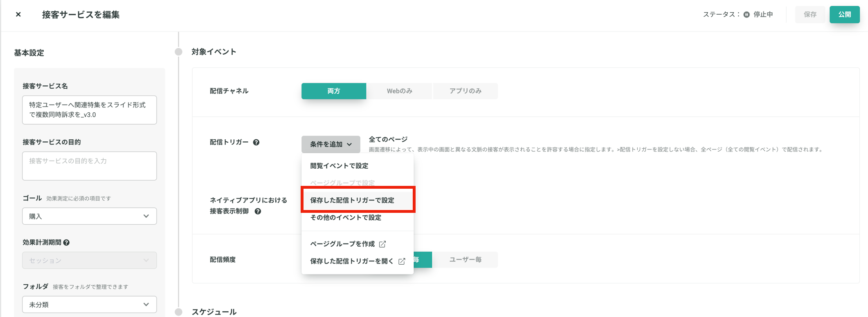
Task: Click the 保存 button
Action: [x=810, y=14]
